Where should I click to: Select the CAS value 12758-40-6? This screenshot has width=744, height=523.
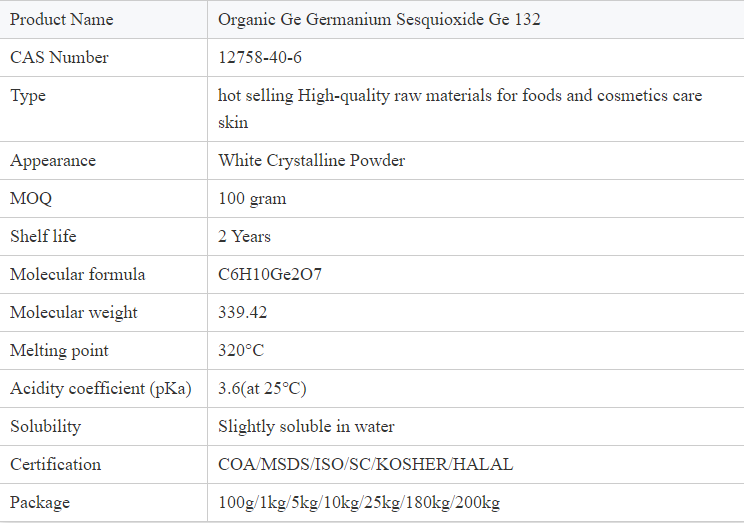click(260, 57)
